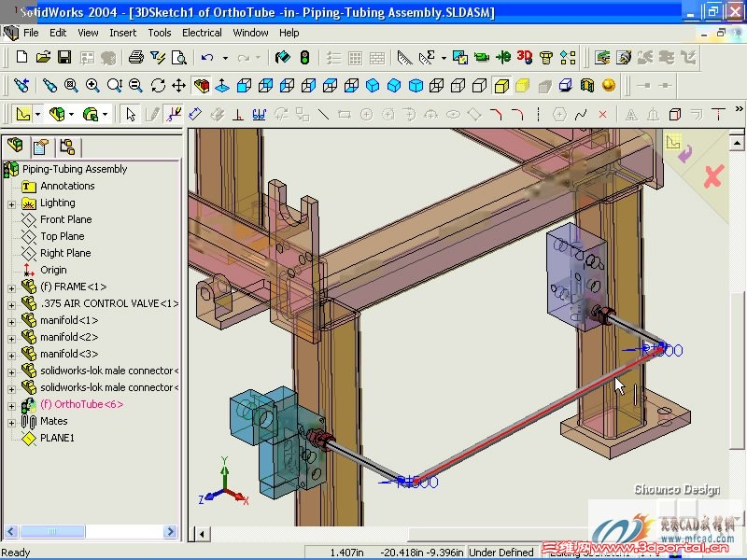Image resolution: width=747 pixels, height=560 pixels.
Task: Click the Centerline tool icon
Action: coord(539,114)
